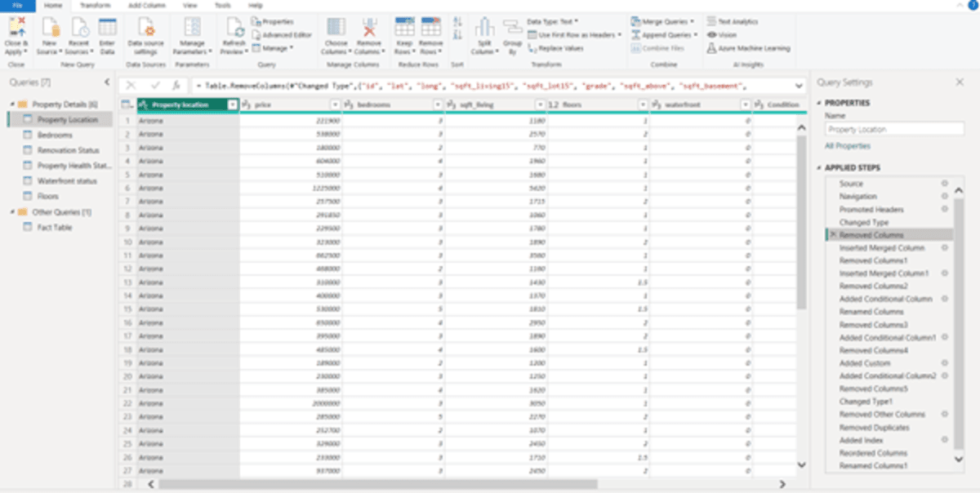This screenshot has height=493, width=980.
Task: Click the All Properties link
Action: (847, 146)
